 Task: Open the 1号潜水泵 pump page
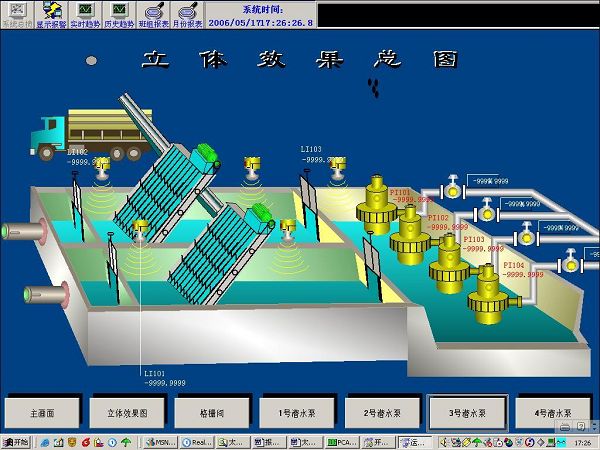click(297, 412)
